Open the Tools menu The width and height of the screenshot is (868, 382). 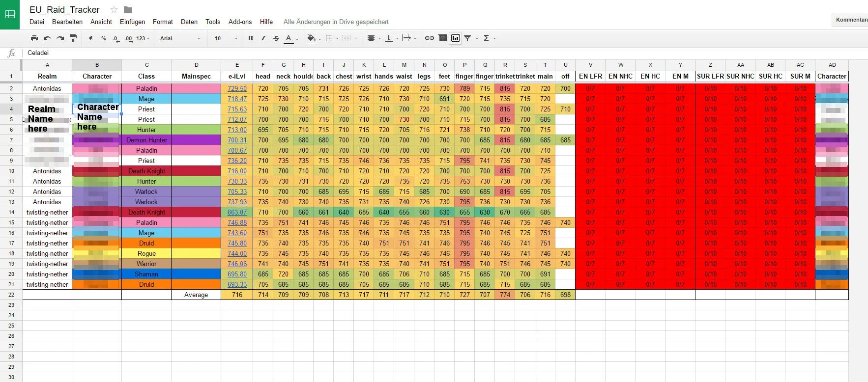(213, 22)
